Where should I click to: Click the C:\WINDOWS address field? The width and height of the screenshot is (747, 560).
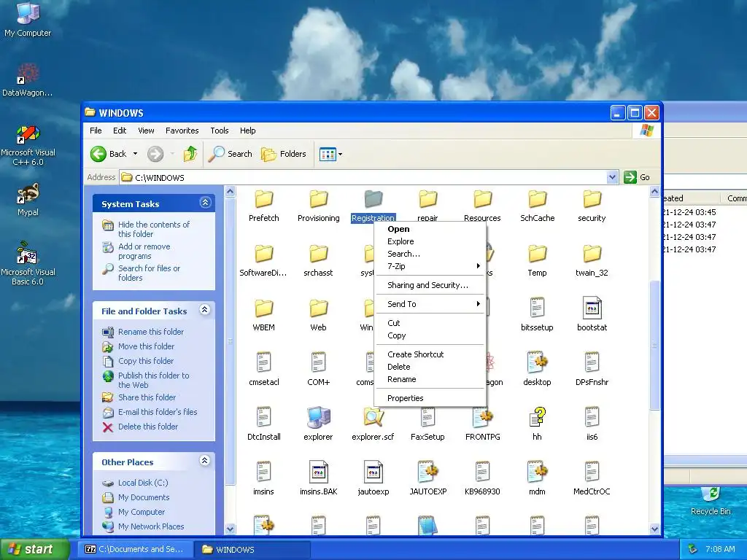[364, 178]
